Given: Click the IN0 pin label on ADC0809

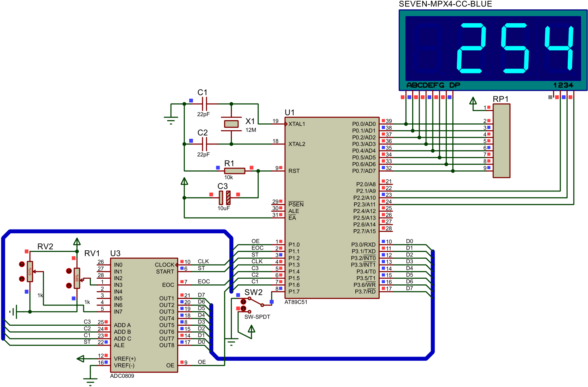Looking at the screenshot, I should point(118,265).
